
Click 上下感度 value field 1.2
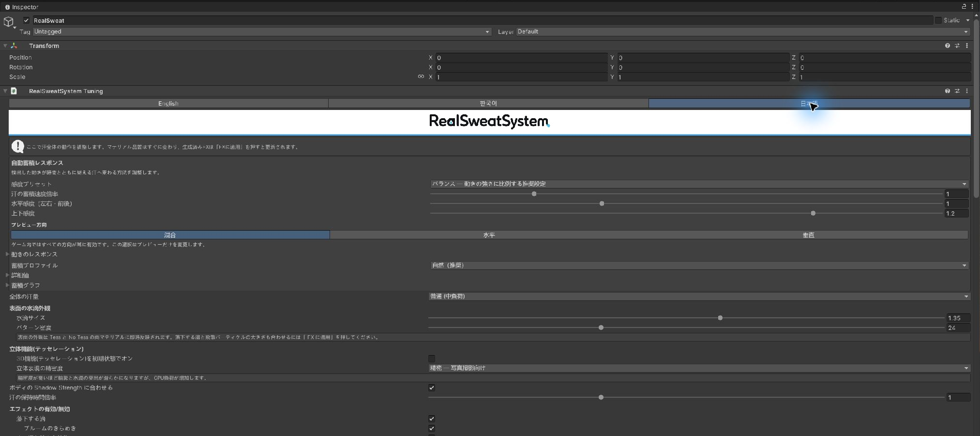(x=957, y=213)
